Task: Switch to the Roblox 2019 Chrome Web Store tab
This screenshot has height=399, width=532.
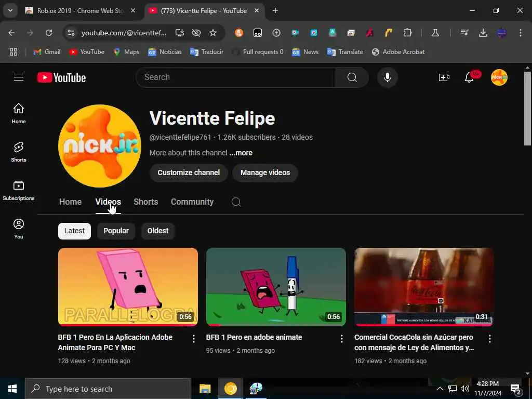Action: pyautogui.click(x=80, y=11)
